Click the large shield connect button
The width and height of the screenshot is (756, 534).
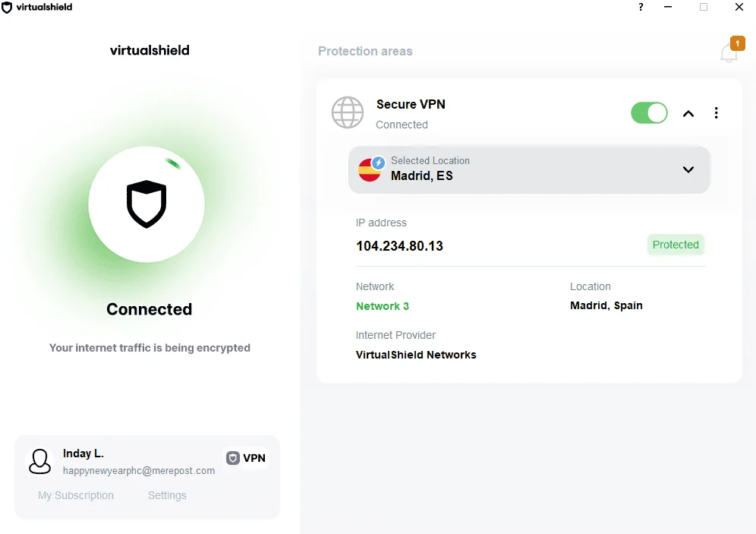(x=146, y=204)
